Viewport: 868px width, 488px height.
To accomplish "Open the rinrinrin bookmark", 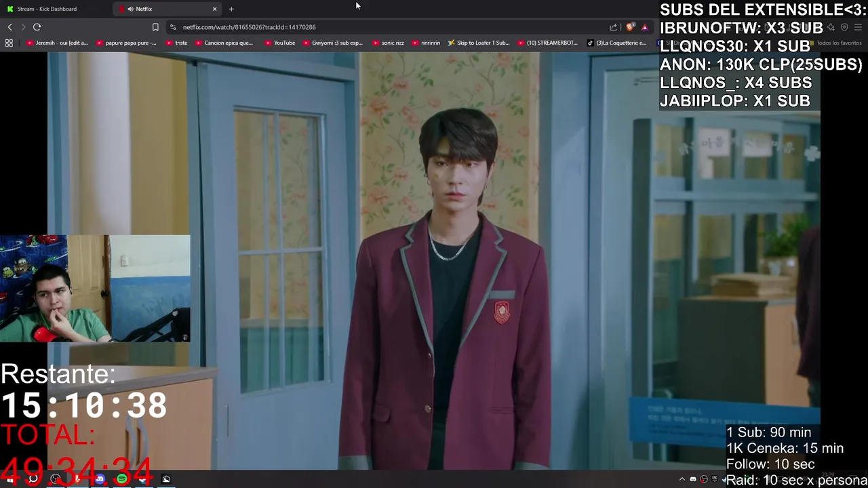I will coord(425,43).
